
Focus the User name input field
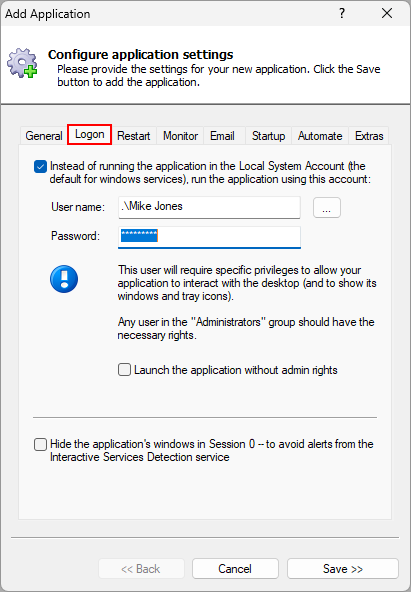pyautogui.click(x=209, y=207)
